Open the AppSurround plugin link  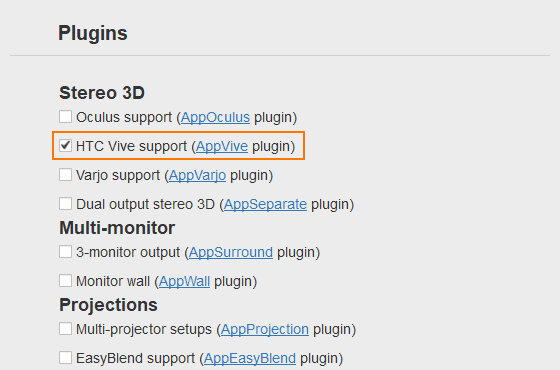[x=231, y=252]
